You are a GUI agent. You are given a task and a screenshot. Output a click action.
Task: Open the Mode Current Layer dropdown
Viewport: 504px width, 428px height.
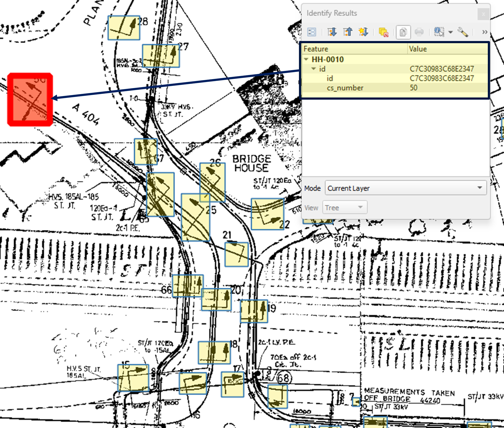point(405,188)
